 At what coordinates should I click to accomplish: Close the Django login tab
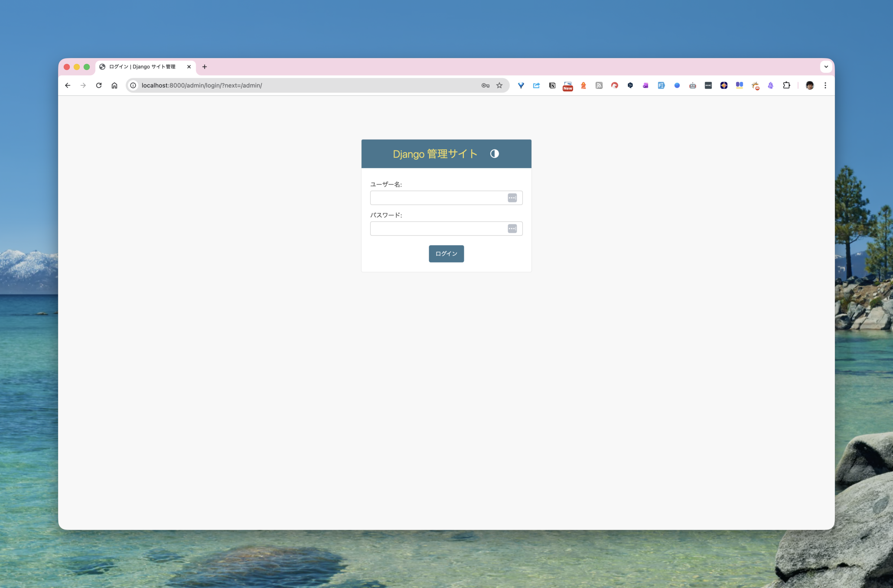189,67
